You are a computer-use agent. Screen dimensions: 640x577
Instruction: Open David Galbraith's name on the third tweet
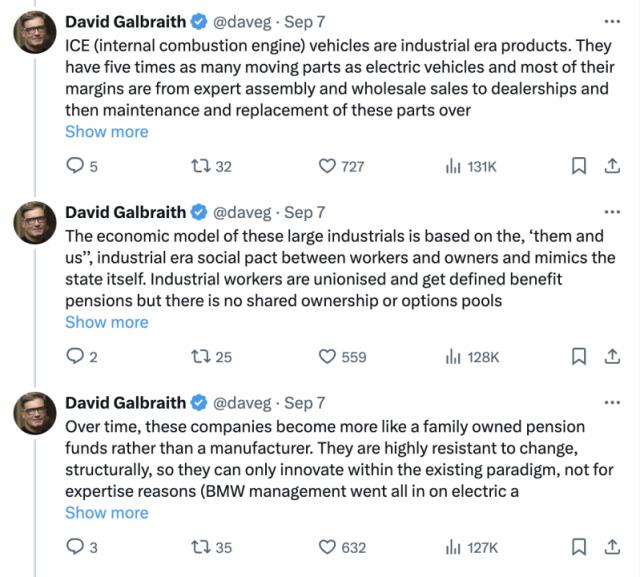pyautogui.click(x=125, y=403)
